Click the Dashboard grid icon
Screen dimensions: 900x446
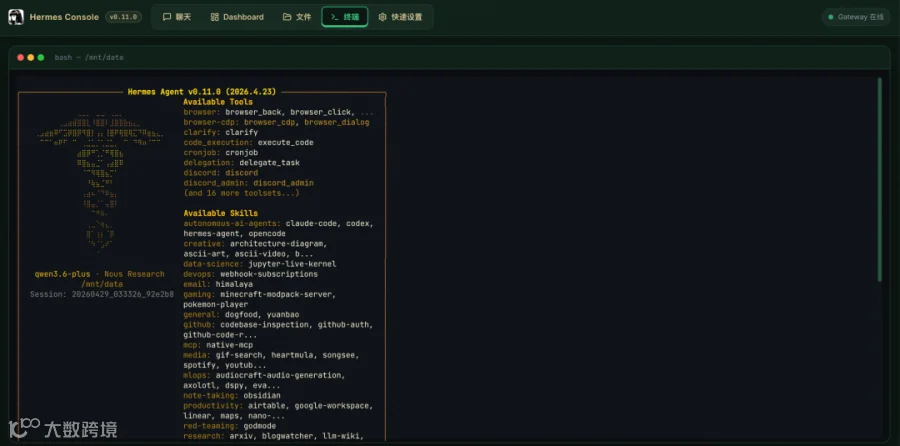(215, 17)
